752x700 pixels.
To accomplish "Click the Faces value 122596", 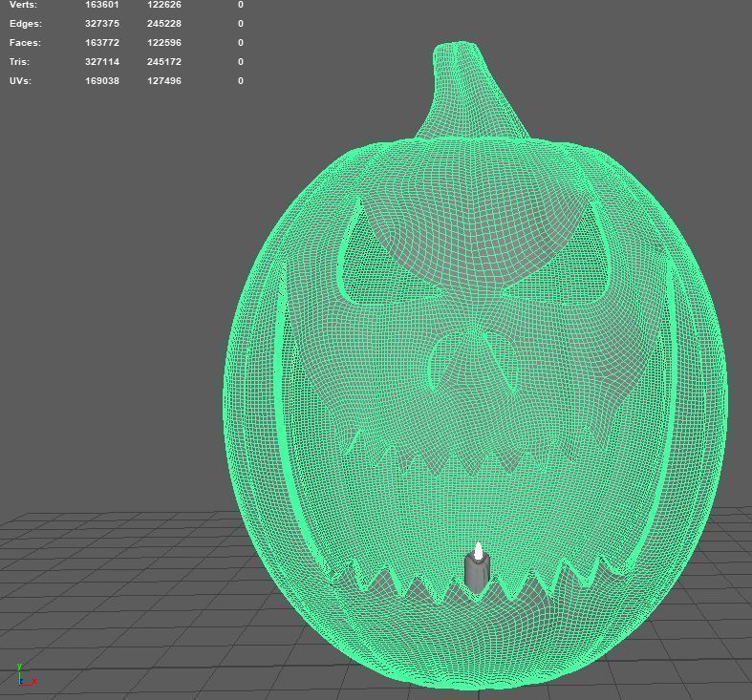I will (164, 43).
